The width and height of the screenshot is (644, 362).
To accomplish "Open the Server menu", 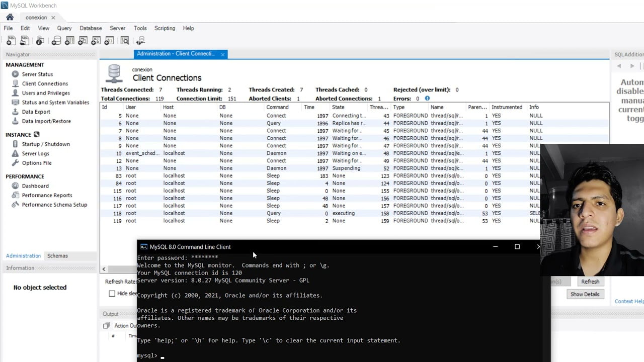I will [x=118, y=28].
